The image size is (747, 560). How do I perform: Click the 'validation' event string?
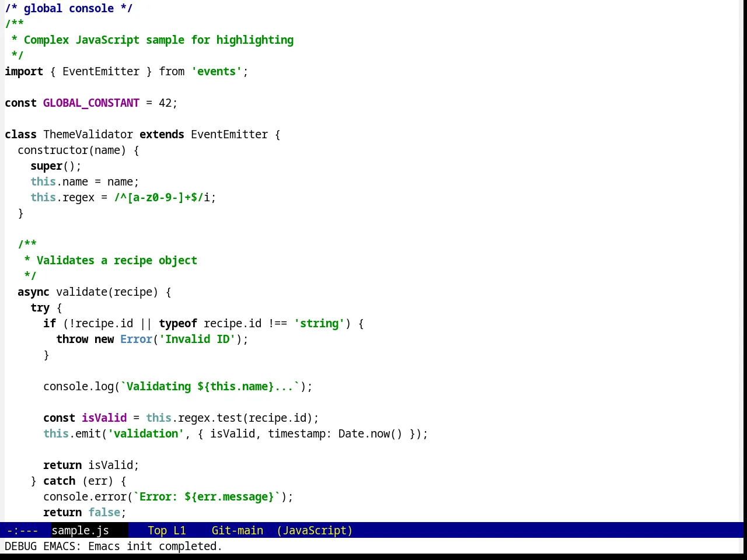pyautogui.click(x=146, y=433)
